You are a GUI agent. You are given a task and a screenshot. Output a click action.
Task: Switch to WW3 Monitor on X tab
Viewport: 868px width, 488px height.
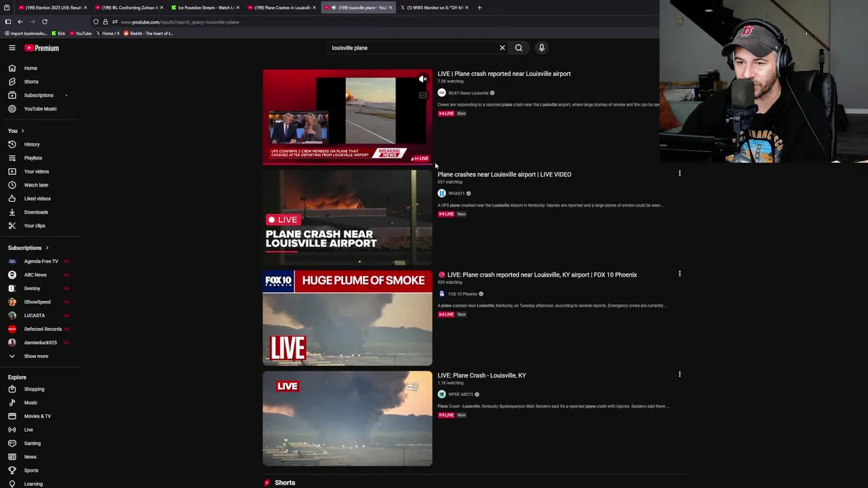pos(433,7)
